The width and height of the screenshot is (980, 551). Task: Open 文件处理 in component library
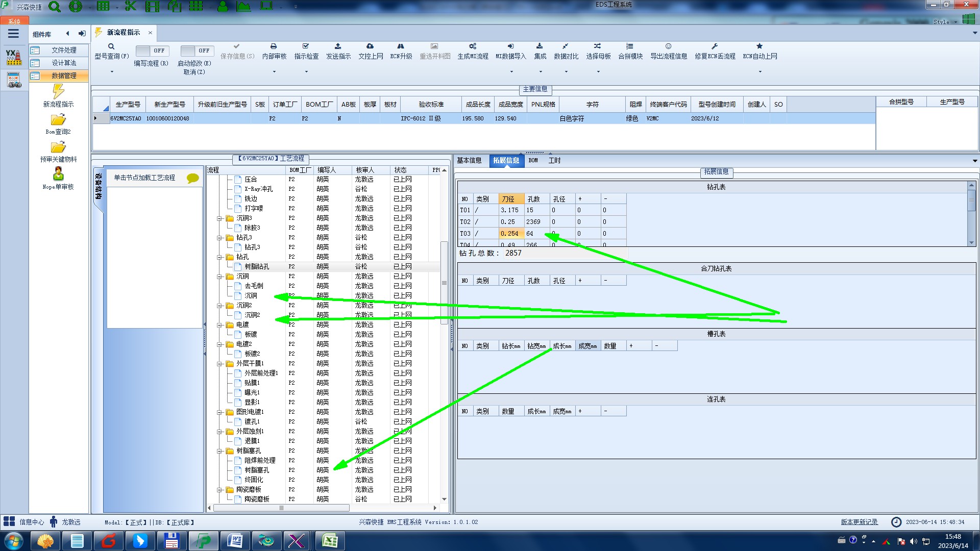[59, 50]
